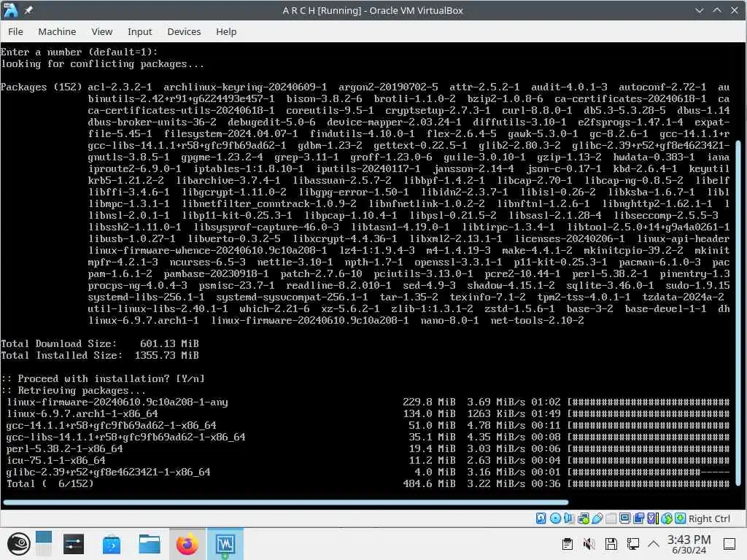Click the 'Retrieving packages...' line
The width and height of the screenshot is (747, 560).
coord(74,391)
